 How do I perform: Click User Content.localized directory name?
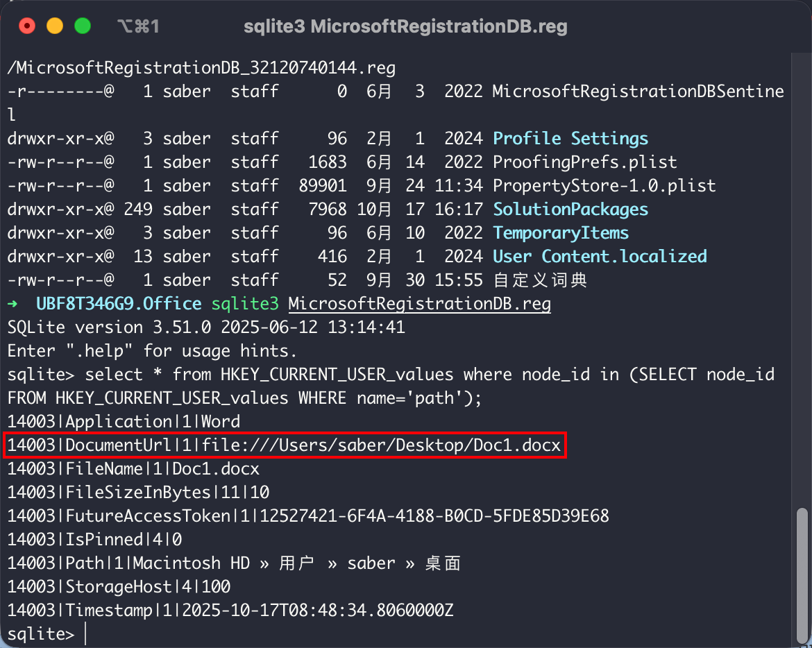pyautogui.click(x=599, y=256)
